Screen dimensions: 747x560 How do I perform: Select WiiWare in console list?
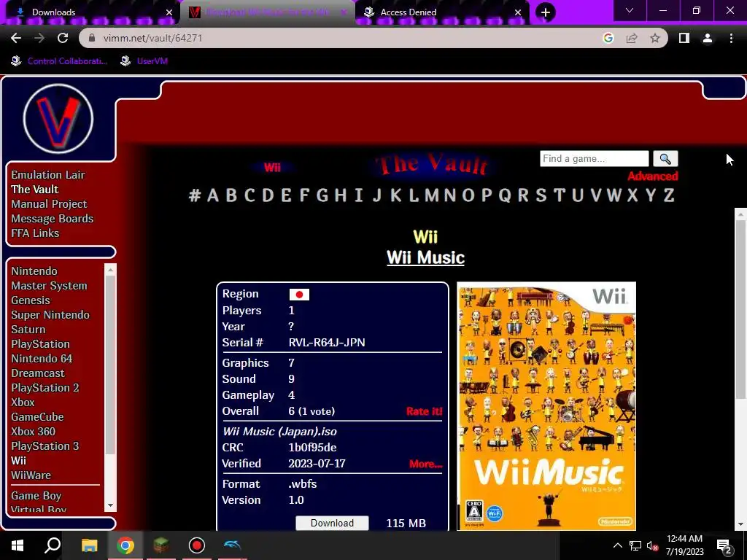[x=31, y=475]
